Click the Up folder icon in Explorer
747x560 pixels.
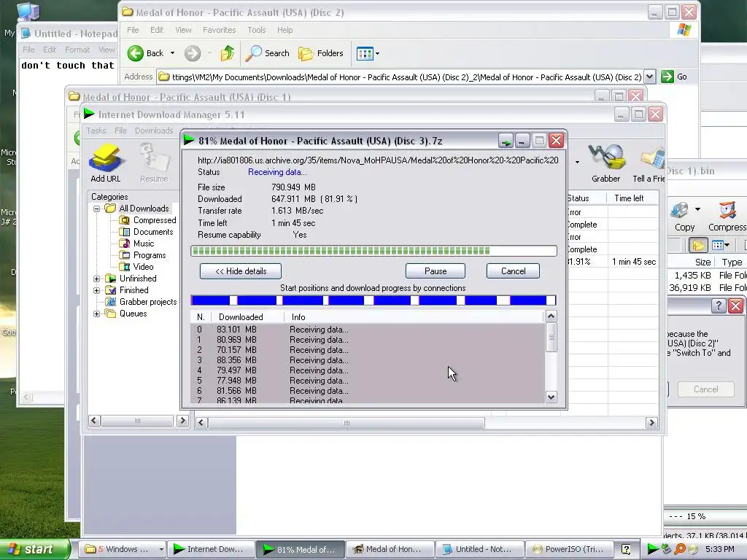(228, 53)
